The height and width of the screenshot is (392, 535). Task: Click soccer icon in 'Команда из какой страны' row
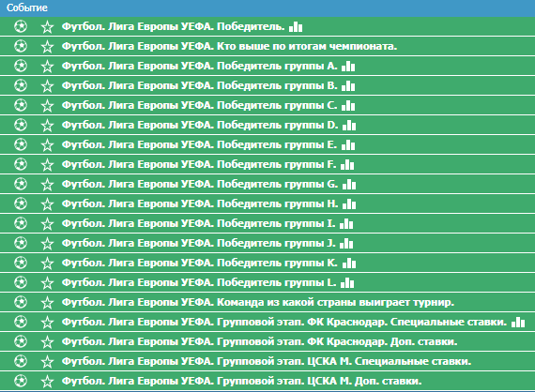[x=21, y=302]
